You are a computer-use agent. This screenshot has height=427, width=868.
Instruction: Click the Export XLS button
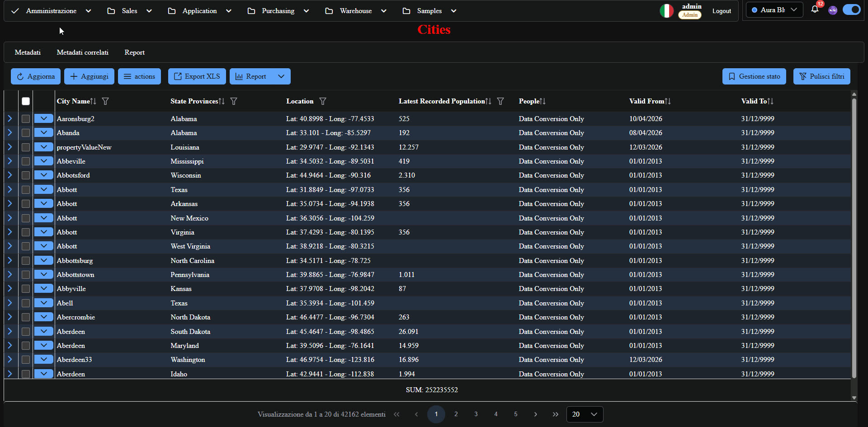(197, 76)
